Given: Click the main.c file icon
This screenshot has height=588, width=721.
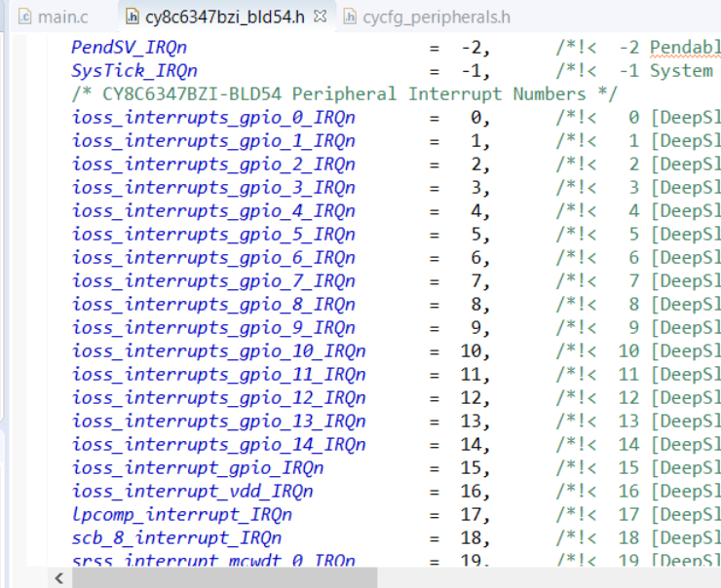Looking at the screenshot, I should click(24, 18).
